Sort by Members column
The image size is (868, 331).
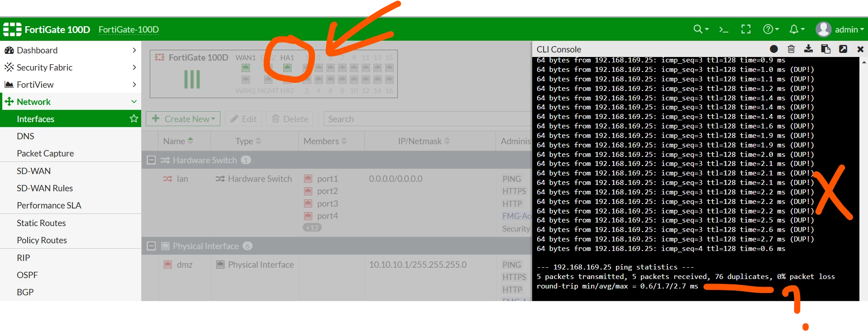(325, 141)
